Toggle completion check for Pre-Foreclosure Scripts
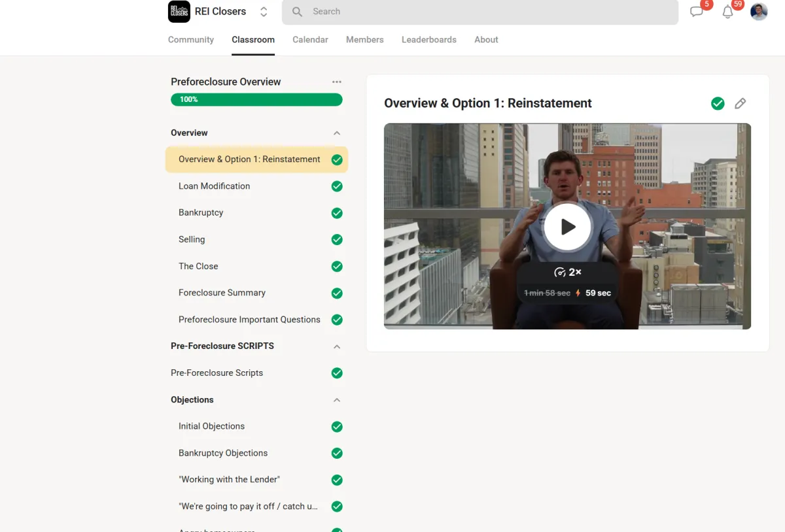785x532 pixels. click(x=337, y=373)
